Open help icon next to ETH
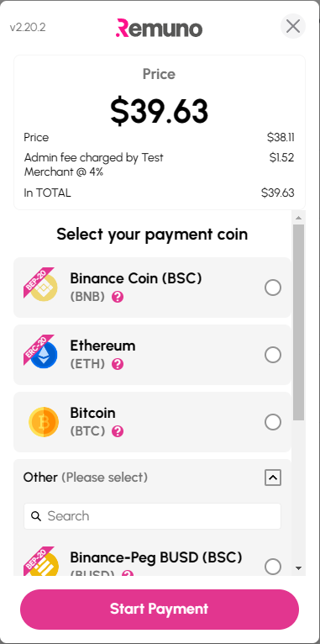The image size is (320, 644). [118, 364]
